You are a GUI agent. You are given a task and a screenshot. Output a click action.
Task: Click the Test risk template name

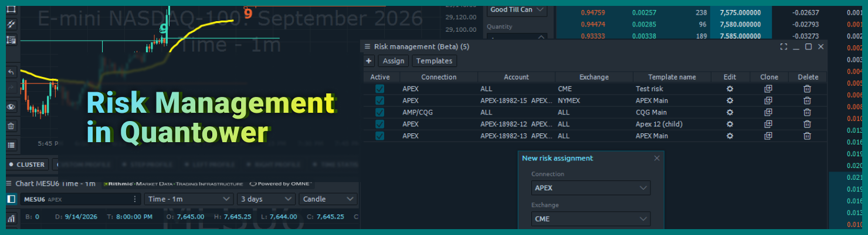click(x=650, y=89)
